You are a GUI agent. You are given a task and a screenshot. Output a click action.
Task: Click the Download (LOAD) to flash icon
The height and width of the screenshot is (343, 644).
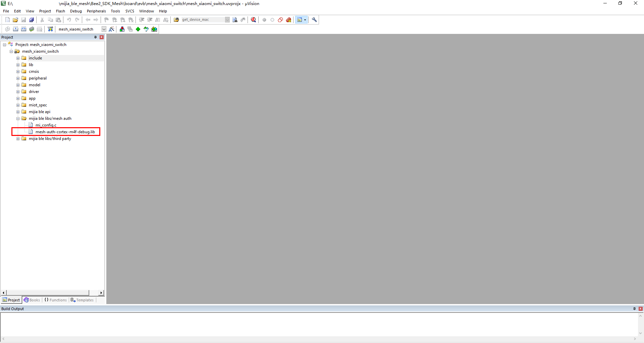[50, 29]
